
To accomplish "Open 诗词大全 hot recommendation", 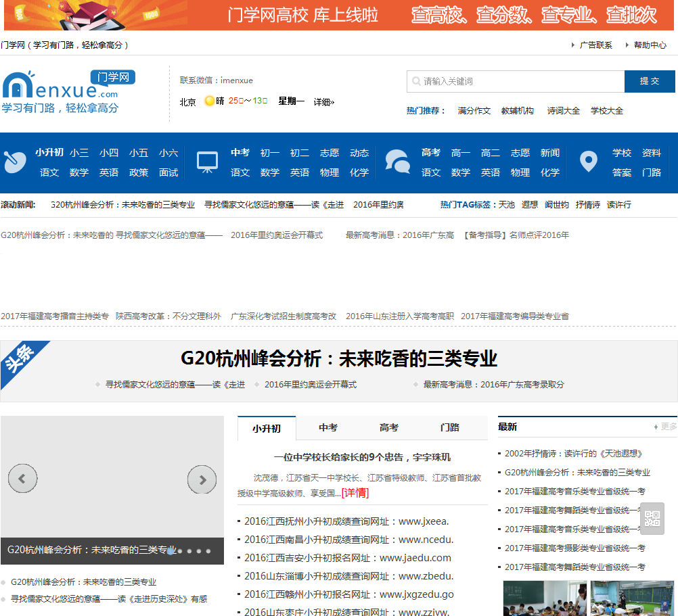I will pos(564,111).
